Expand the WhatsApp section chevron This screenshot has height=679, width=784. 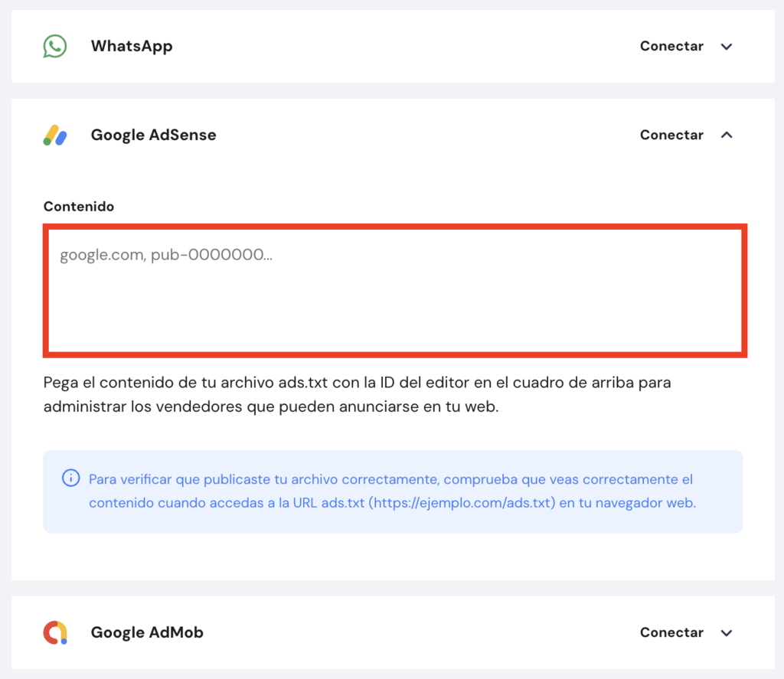tap(726, 46)
